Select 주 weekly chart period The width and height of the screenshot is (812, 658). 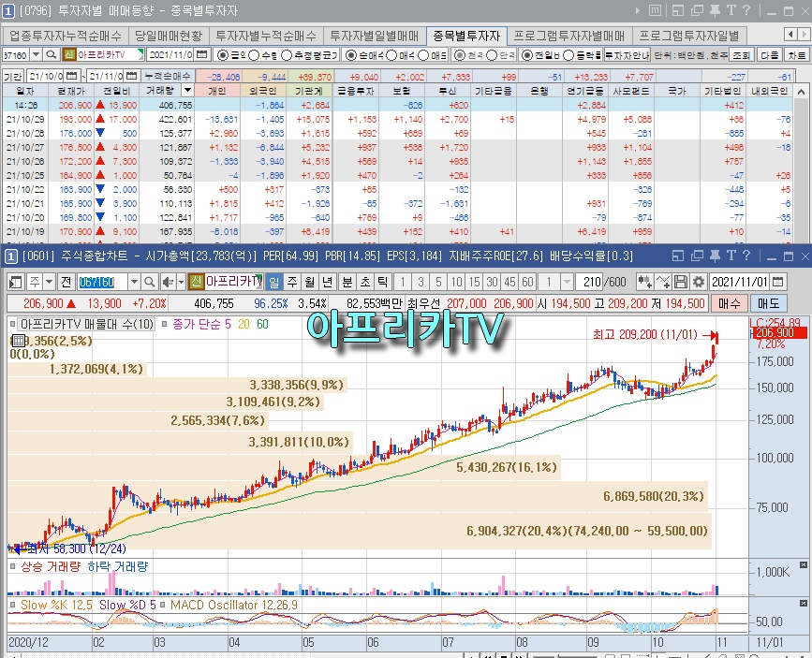pos(292,282)
